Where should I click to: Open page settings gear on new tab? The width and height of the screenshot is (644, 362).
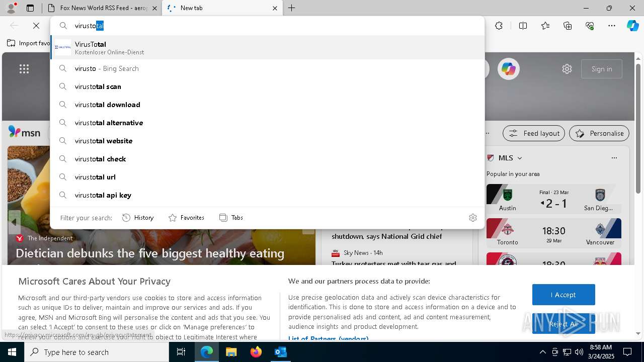tap(567, 69)
